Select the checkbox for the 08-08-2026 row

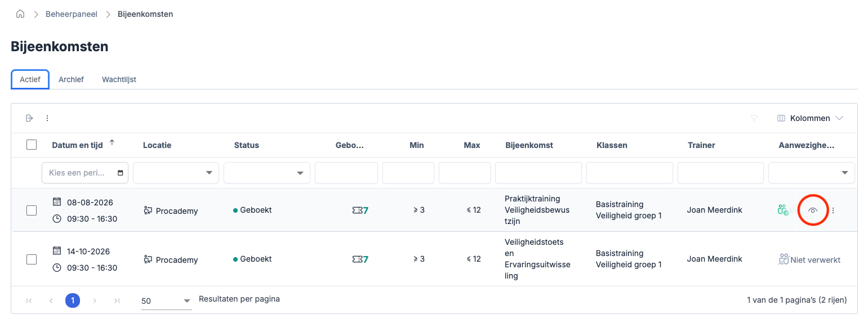click(x=32, y=210)
